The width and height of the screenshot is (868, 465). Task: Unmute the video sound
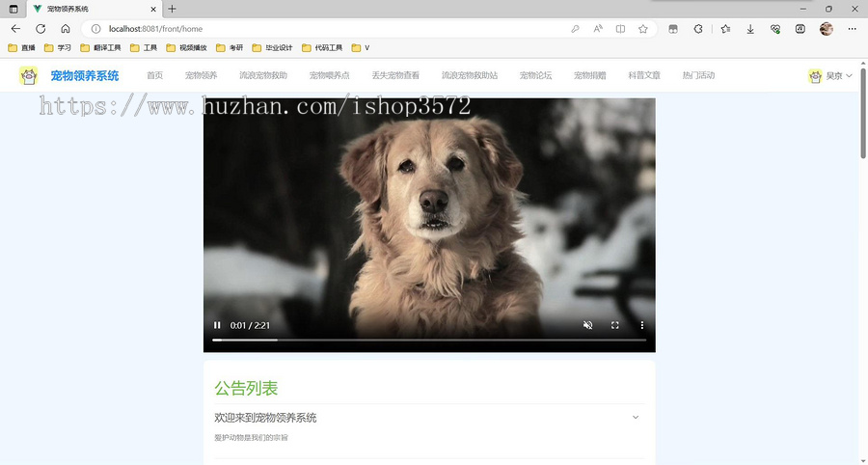[x=588, y=325]
